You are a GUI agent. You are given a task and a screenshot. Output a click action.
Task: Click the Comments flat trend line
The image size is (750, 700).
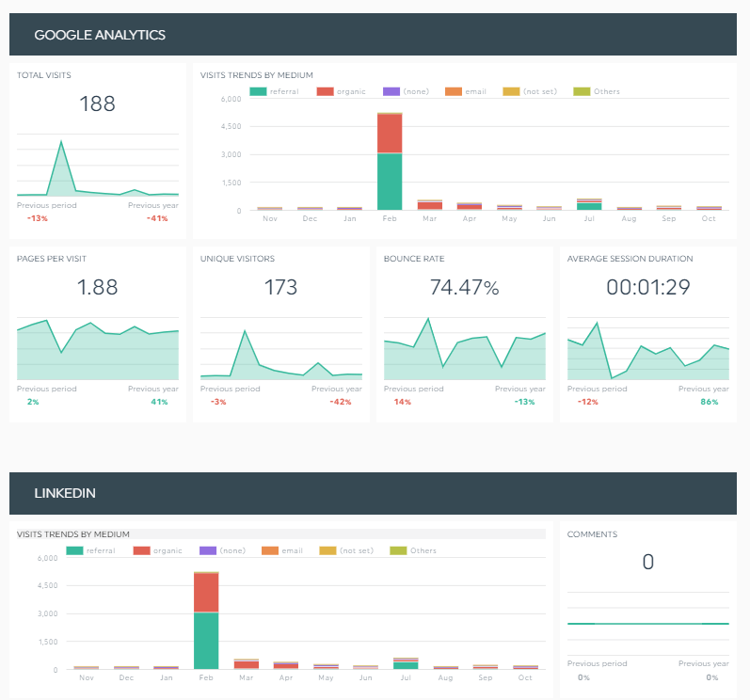[648, 624]
